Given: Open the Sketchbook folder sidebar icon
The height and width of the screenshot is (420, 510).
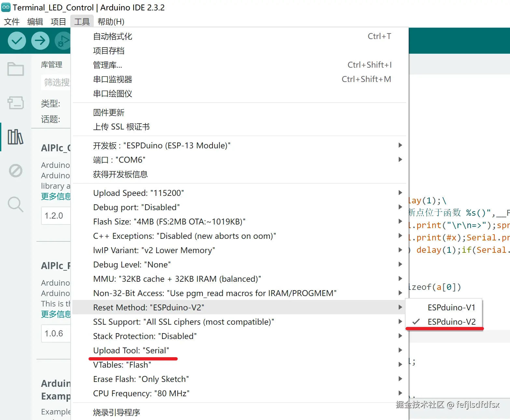Looking at the screenshot, I should click(16, 69).
